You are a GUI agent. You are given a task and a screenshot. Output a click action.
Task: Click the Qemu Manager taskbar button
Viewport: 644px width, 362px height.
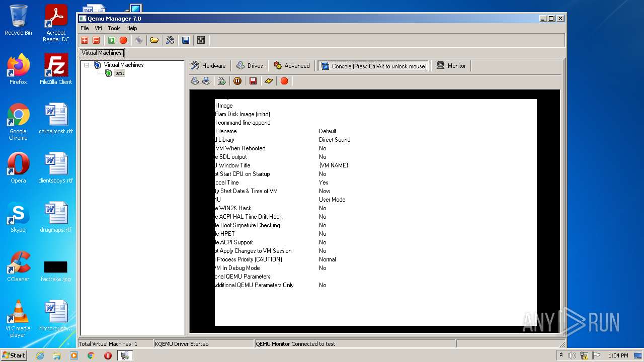pos(125,355)
